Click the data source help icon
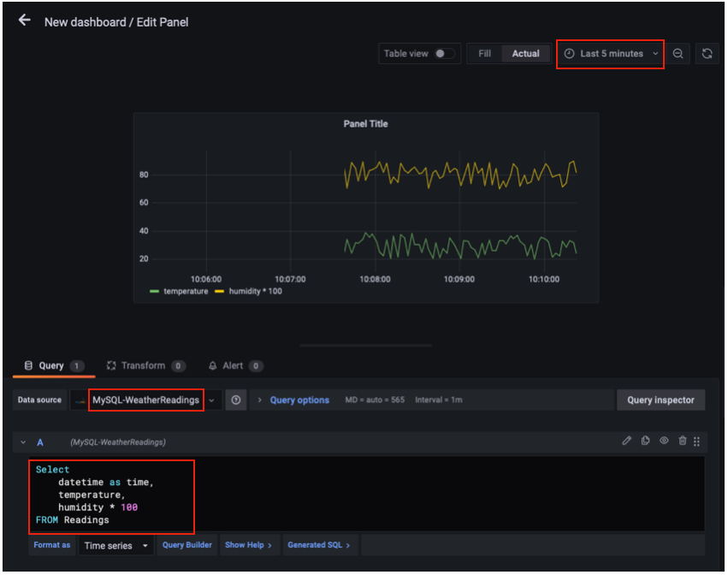The height and width of the screenshot is (575, 728). 236,400
